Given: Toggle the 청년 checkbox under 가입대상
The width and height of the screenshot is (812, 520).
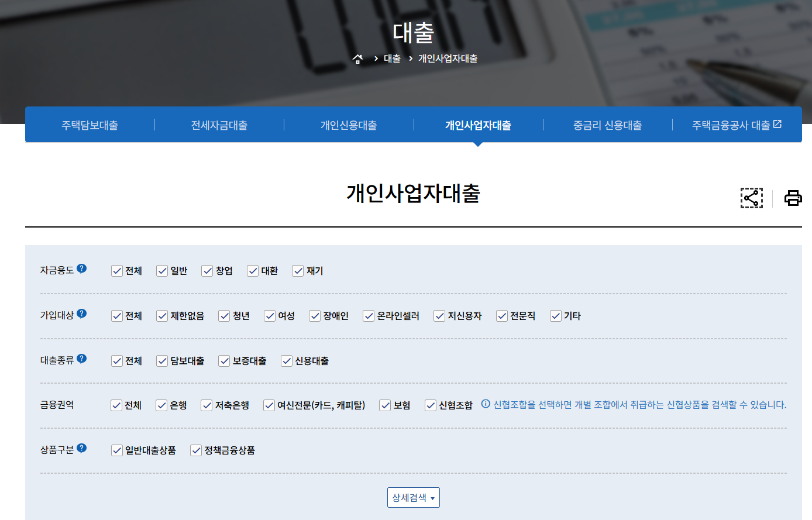Looking at the screenshot, I should coord(224,315).
